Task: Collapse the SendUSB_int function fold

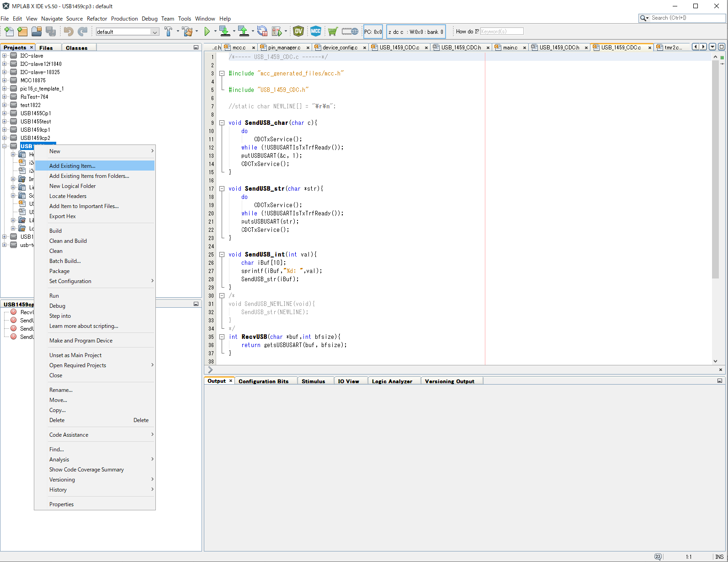Action: pyautogui.click(x=222, y=255)
